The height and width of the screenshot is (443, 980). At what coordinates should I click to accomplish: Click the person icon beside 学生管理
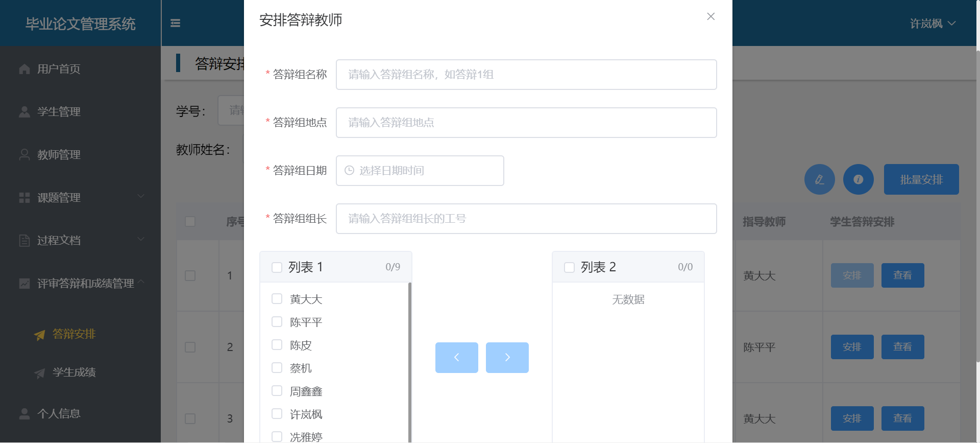point(24,112)
